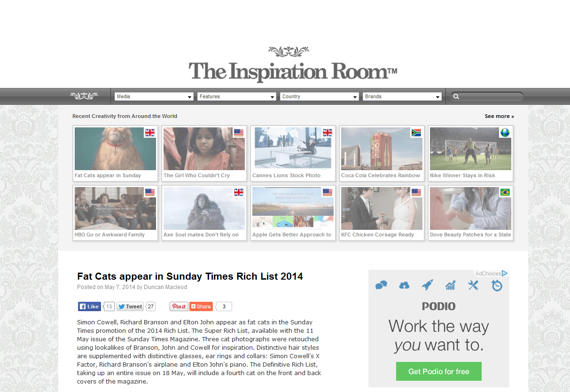
Task: Click the cloud upload icon in Podio ad
Action: coord(404,285)
